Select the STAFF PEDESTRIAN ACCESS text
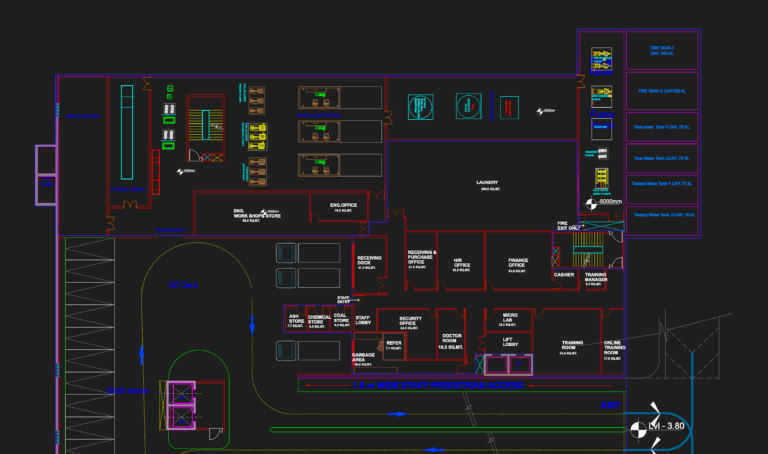 tap(438, 386)
